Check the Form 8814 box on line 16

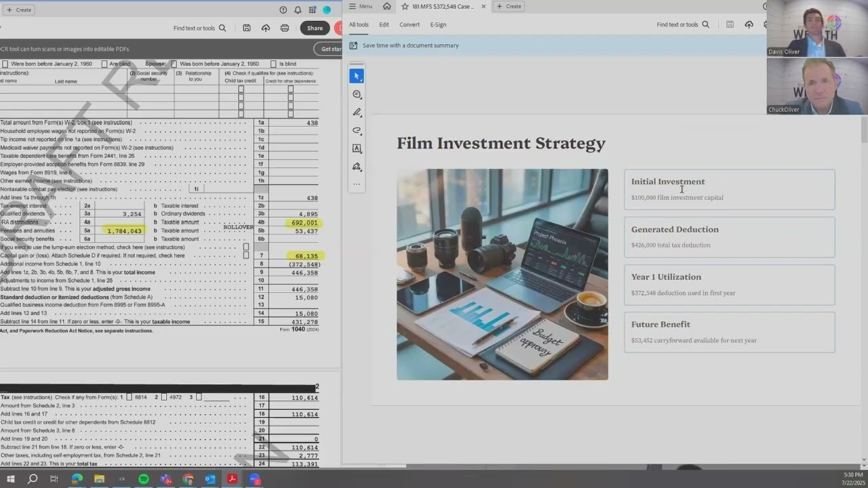(129, 397)
